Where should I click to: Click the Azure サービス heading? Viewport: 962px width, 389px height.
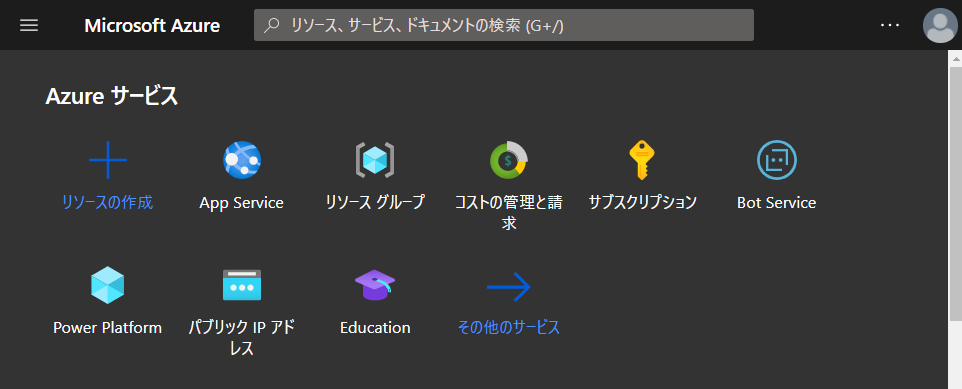coord(112,96)
